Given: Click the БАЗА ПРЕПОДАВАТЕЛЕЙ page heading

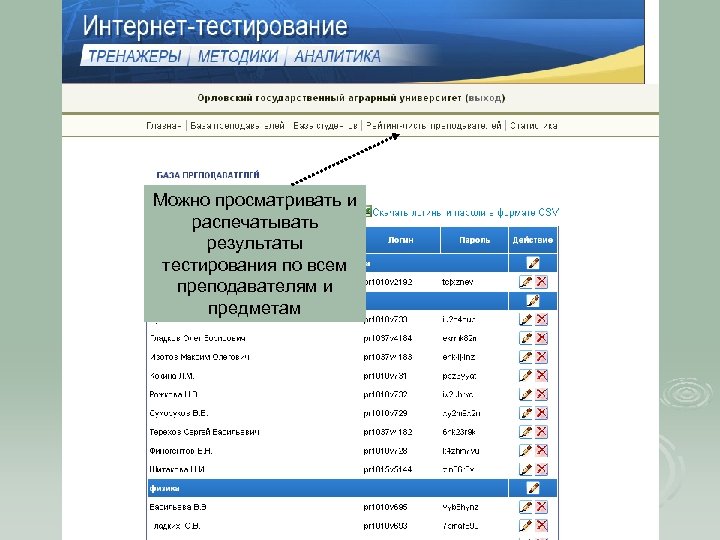Looking at the screenshot, I should [208, 175].
